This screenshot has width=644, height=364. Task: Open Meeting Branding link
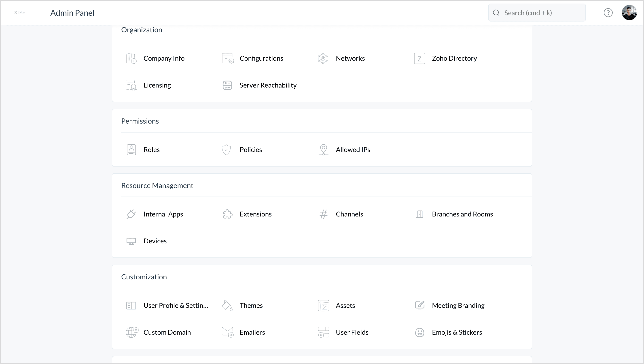tap(458, 306)
